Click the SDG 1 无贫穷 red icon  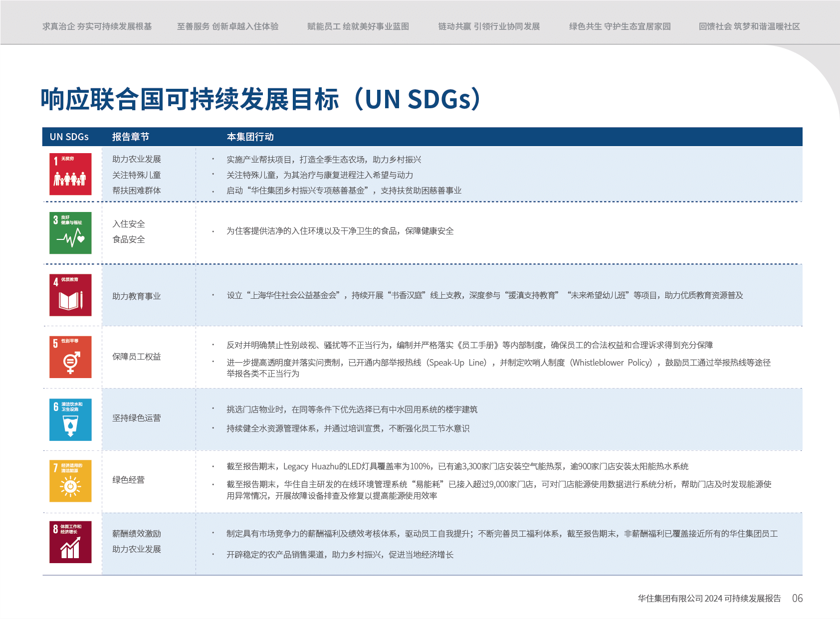pos(70,174)
